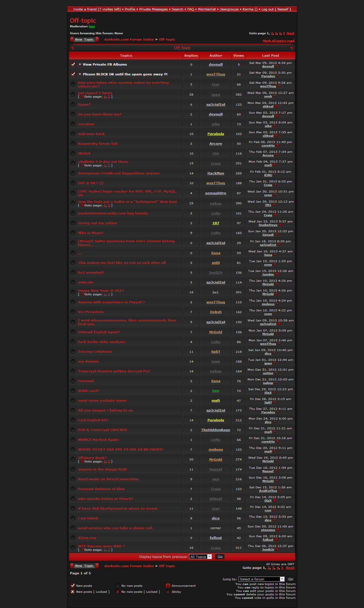Image resolution: width=364 pixels, height=608 pixels.
Task: Click the Announcement icon in the bottom legend
Action: click(x=168, y=586)
